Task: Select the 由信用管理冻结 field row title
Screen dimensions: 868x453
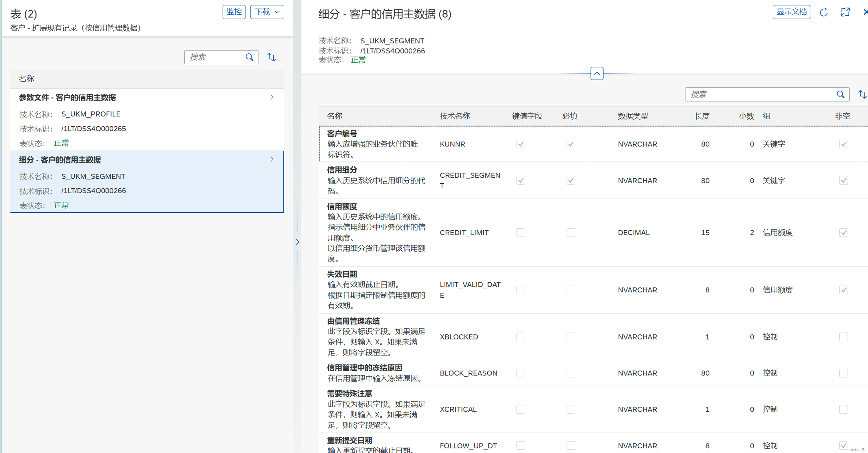Action: click(x=354, y=321)
